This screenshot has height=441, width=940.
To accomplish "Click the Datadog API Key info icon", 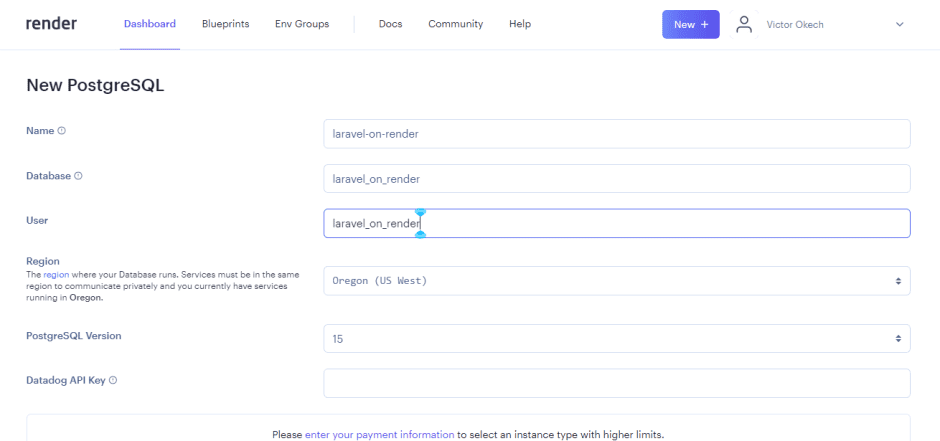I will [113, 380].
